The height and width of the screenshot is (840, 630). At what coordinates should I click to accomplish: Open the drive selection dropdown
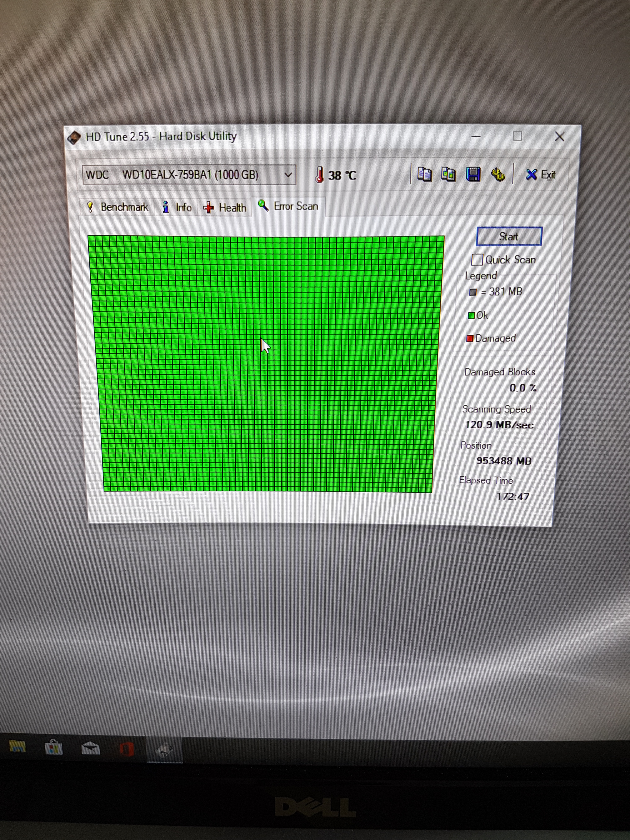click(x=189, y=175)
